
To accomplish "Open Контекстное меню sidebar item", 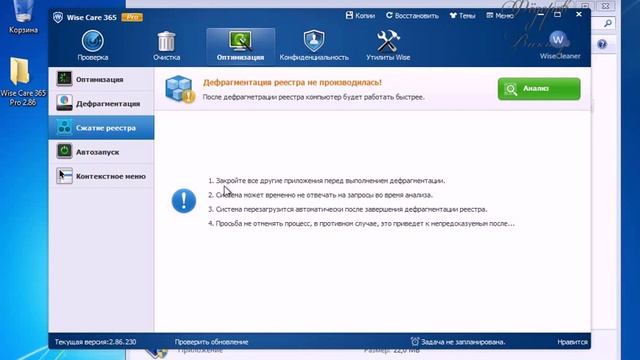I will pyautogui.click(x=101, y=176).
